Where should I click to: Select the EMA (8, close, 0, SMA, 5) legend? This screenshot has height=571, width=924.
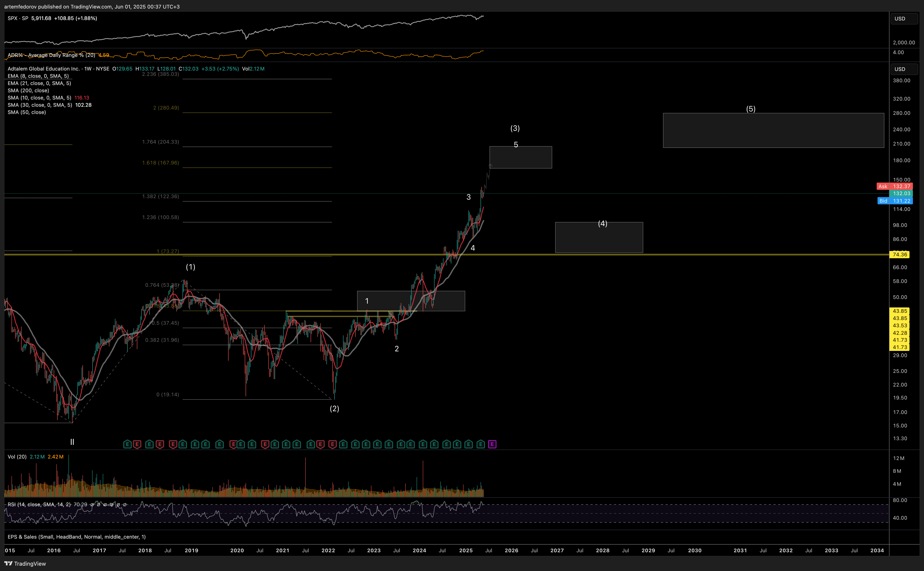click(38, 76)
